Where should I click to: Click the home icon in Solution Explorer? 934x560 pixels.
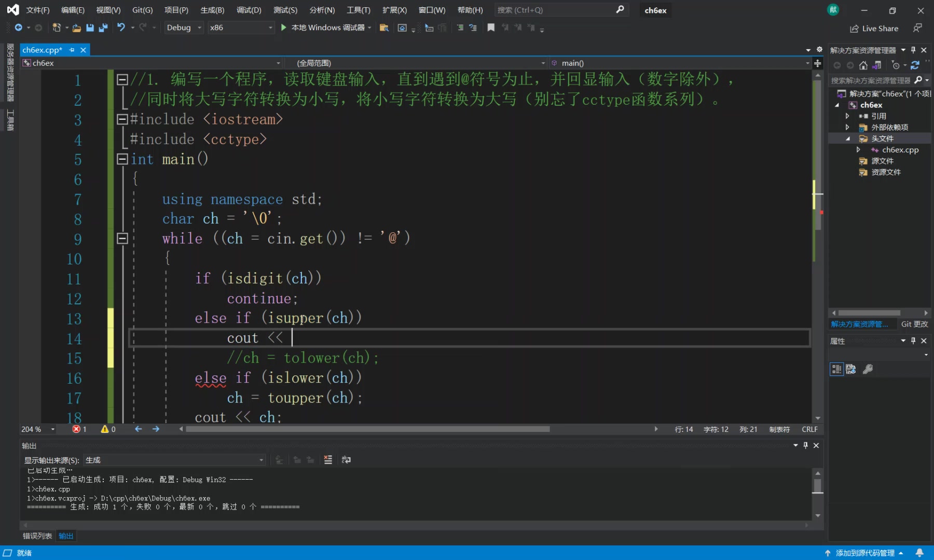click(863, 65)
